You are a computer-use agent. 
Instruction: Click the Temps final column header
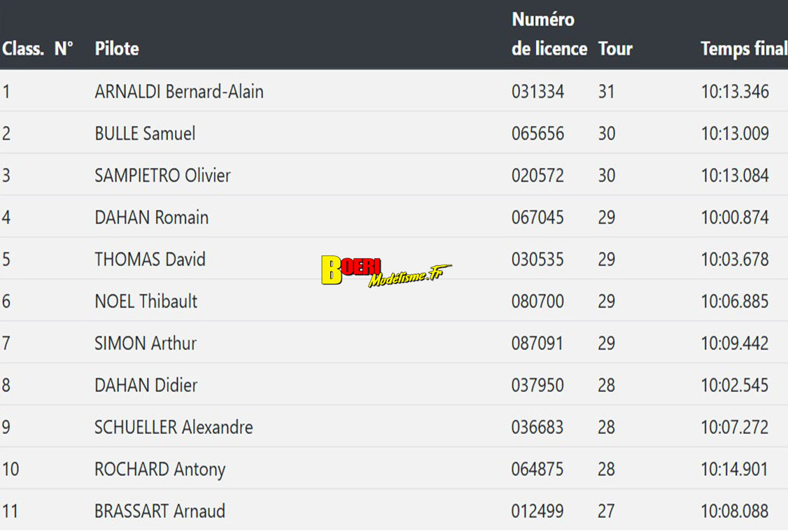click(743, 49)
